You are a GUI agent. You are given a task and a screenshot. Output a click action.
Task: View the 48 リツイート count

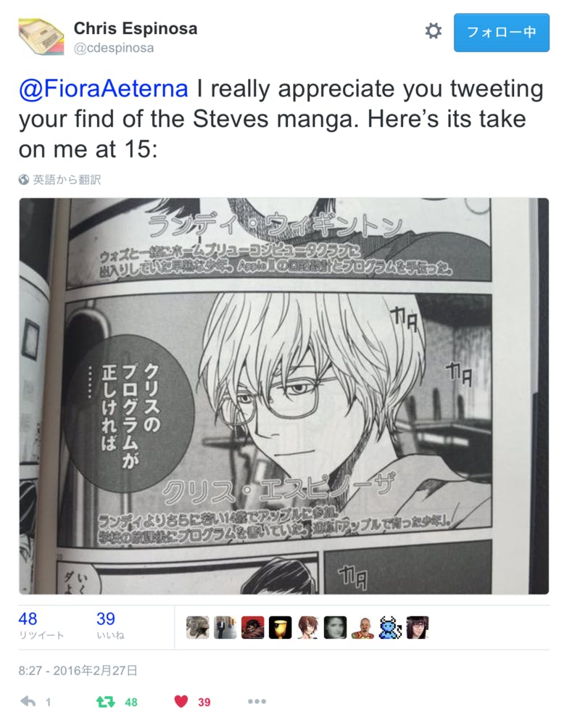click(41, 626)
